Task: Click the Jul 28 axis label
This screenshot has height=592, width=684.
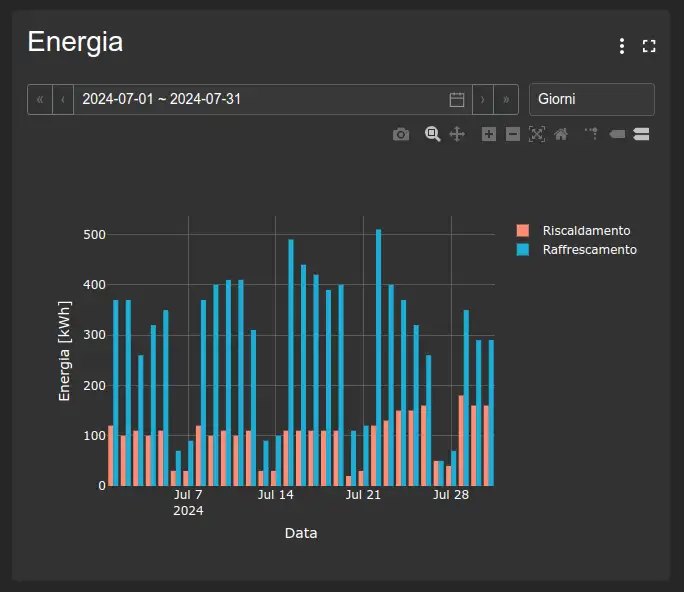Action: click(451, 495)
